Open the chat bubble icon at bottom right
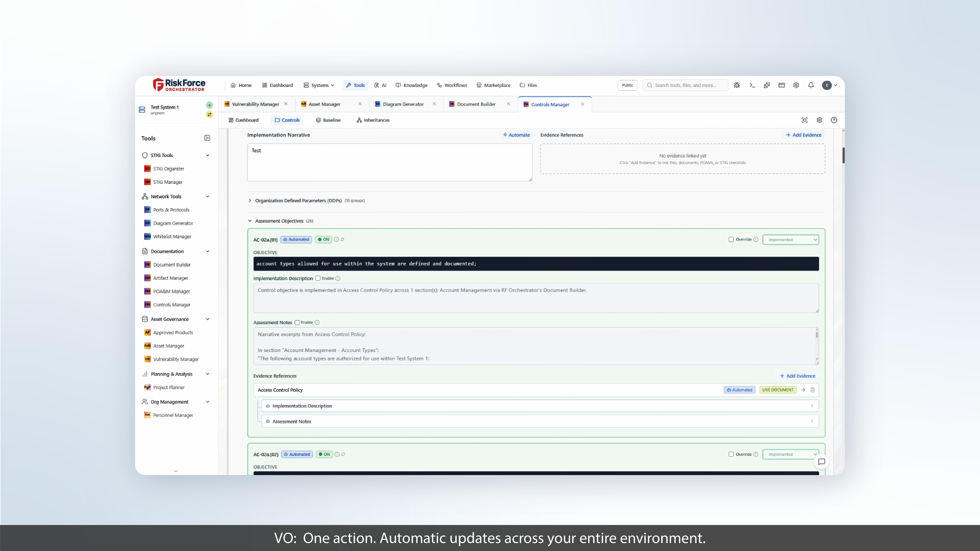Viewport: 980px width, 551px height. tap(821, 462)
